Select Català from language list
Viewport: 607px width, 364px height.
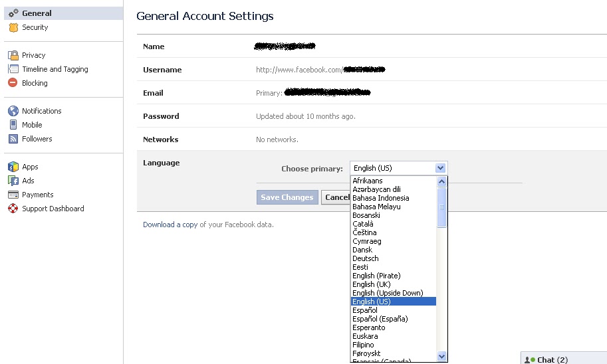(x=394, y=224)
